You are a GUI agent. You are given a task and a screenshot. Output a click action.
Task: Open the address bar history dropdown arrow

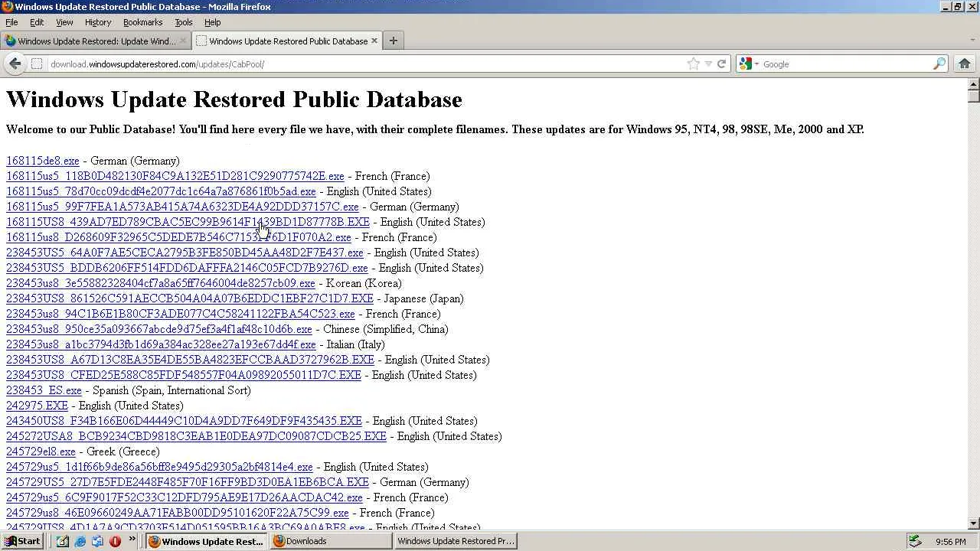coord(708,64)
